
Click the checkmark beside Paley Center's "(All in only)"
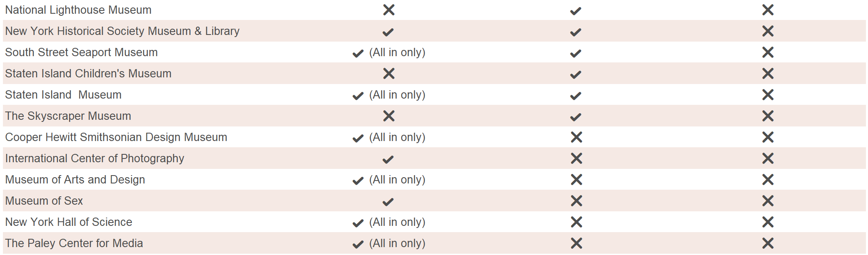click(358, 245)
